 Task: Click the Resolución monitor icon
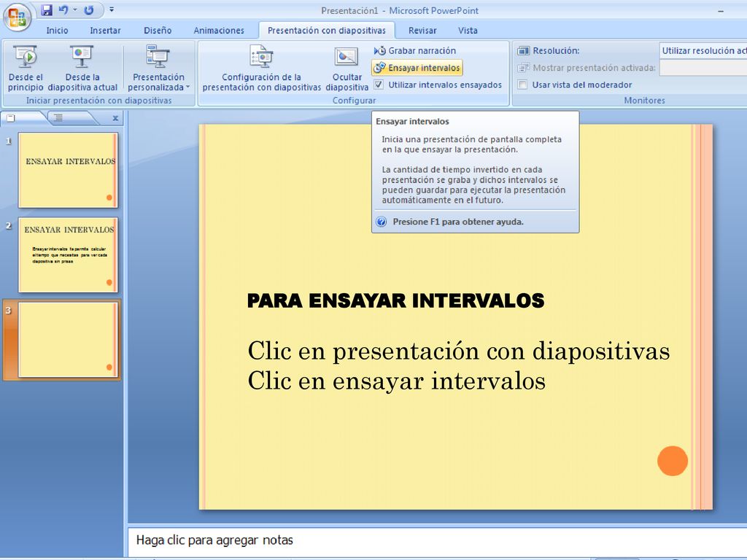tap(524, 50)
